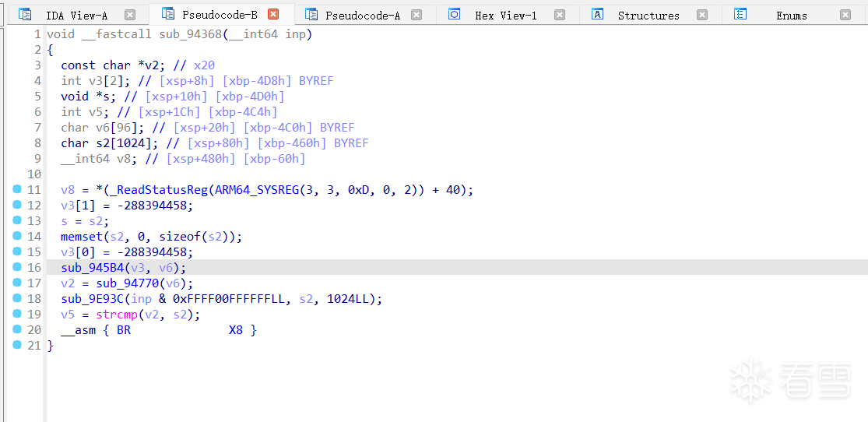Switch to the IDA View-A tab
Image resolution: width=868 pixels, height=422 pixels.
coord(76,16)
